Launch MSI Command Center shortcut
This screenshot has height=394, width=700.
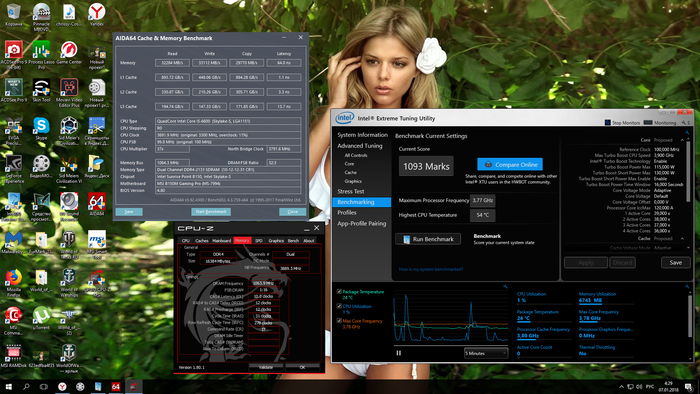coord(14,321)
